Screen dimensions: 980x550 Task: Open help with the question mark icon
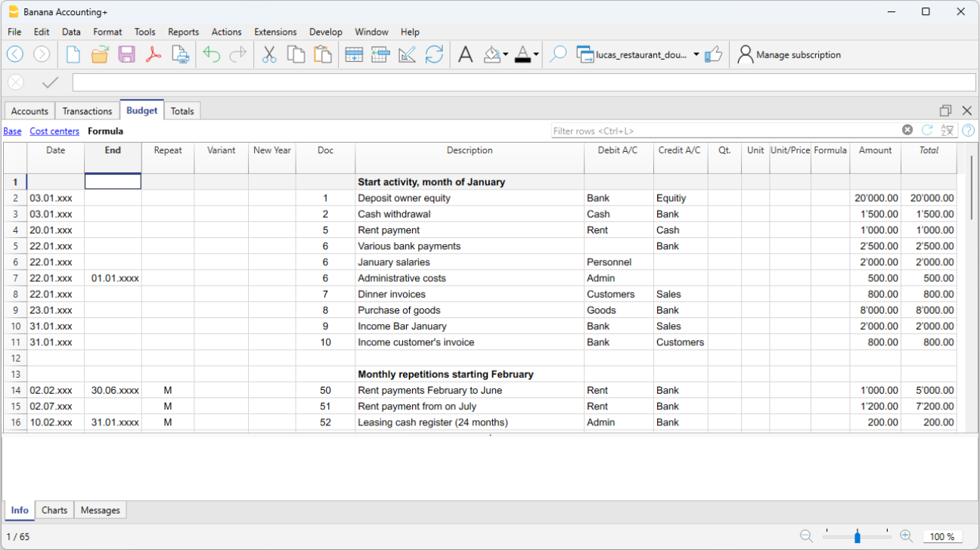pyautogui.click(x=968, y=131)
